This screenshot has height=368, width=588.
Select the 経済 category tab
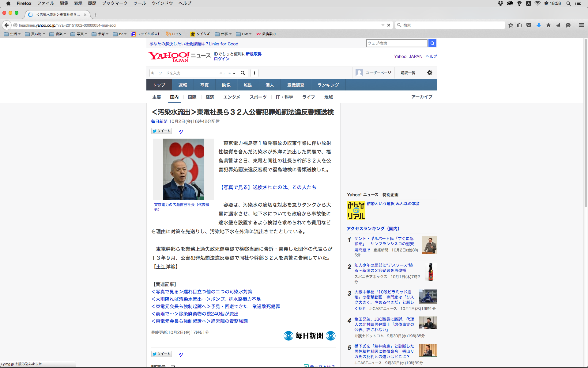210,97
